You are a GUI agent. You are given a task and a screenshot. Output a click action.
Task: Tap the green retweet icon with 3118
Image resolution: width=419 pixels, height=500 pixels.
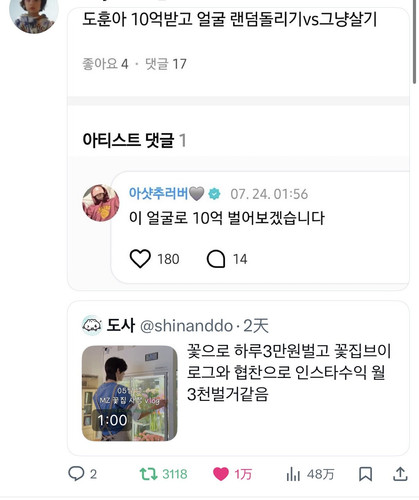148,474
